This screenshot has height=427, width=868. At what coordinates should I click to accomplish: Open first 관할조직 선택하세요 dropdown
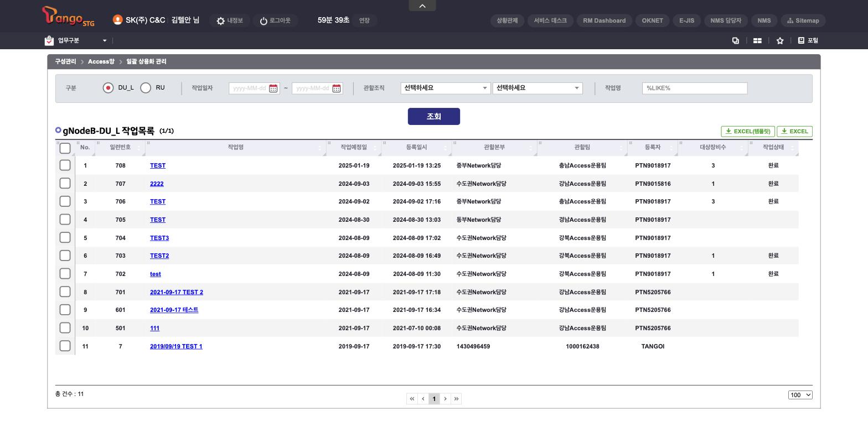click(446, 88)
